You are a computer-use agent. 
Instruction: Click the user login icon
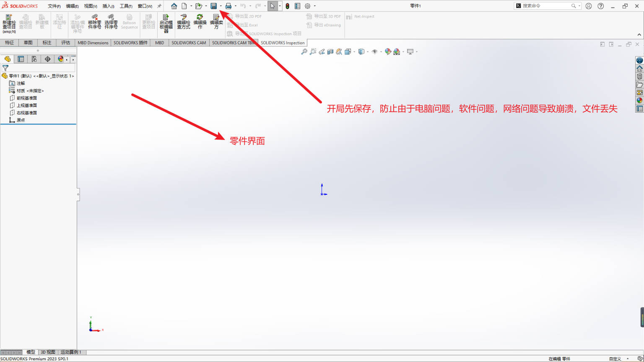(x=589, y=6)
